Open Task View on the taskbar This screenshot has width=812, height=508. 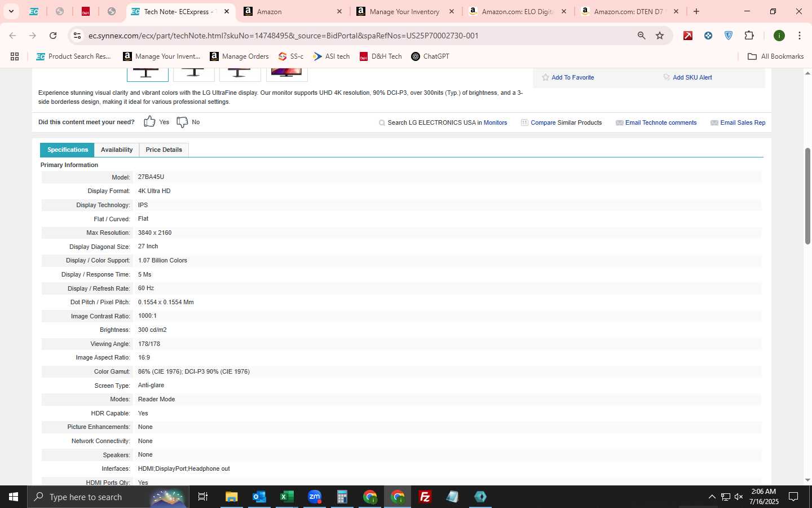tap(203, 497)
